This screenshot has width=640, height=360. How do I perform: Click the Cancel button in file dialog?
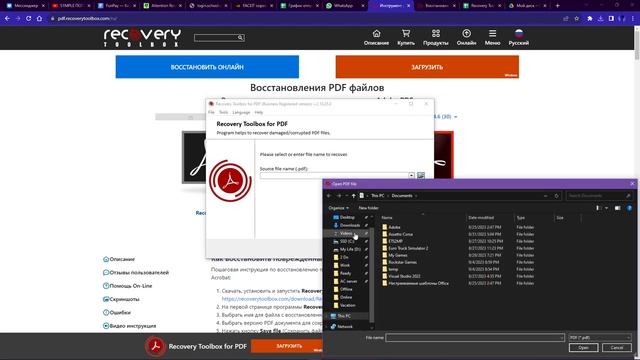click(x=617, y=348)
